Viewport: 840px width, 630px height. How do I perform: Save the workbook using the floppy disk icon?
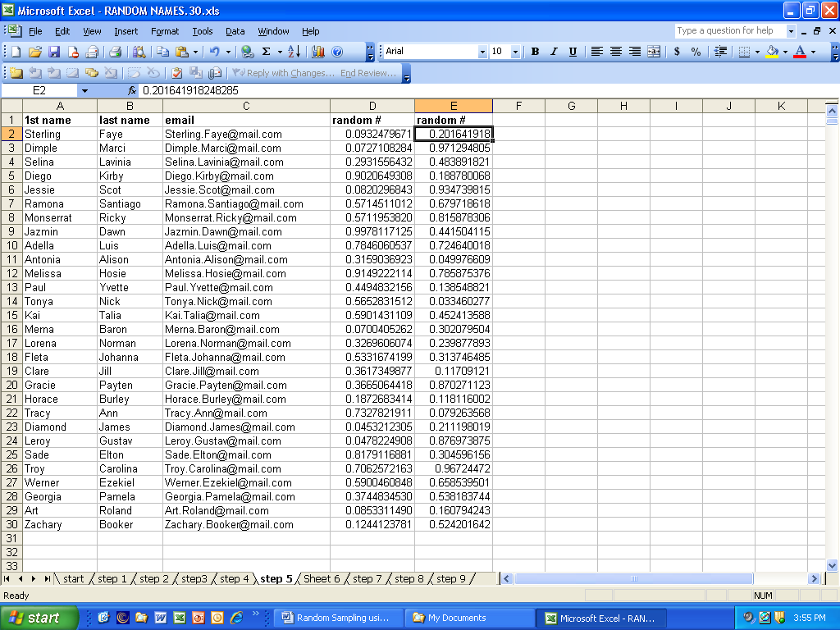click(x=54, y=52)
